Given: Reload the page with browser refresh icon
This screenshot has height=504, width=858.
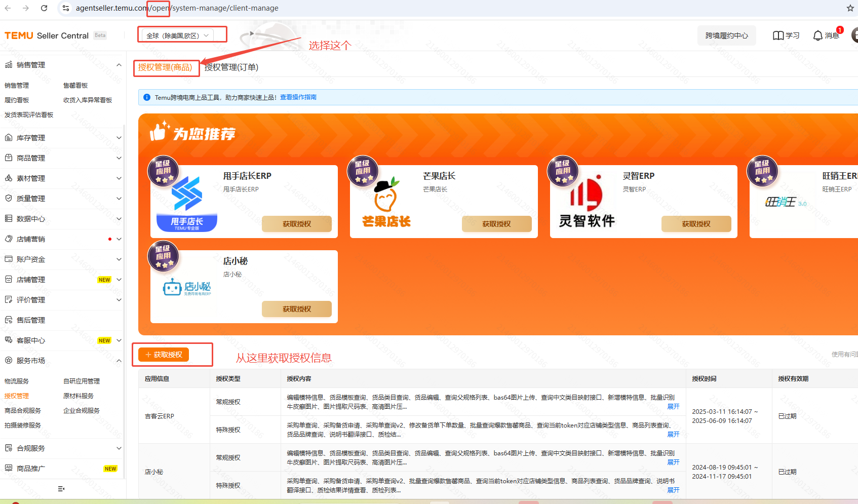Looking at the screenshot, I should click(44, 8).
